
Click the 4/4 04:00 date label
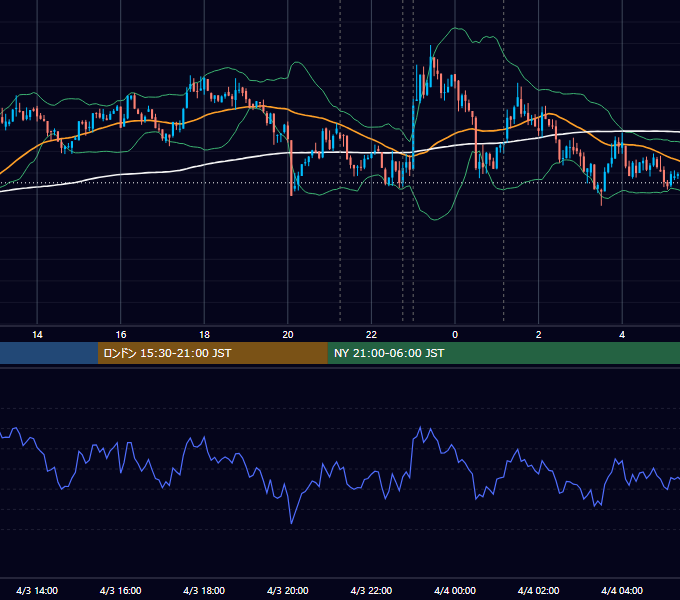[x=622, y=590]
